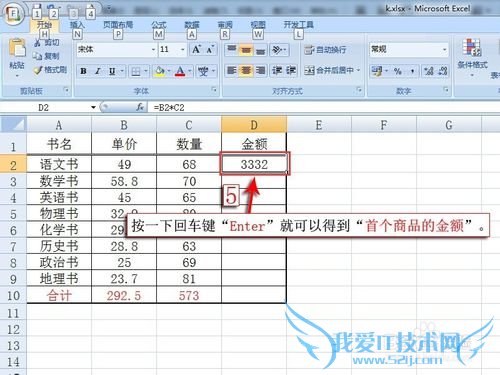Screen dimensions: 500x375
Task: Click the accounting number format icon
Action: tap(377, 71)
